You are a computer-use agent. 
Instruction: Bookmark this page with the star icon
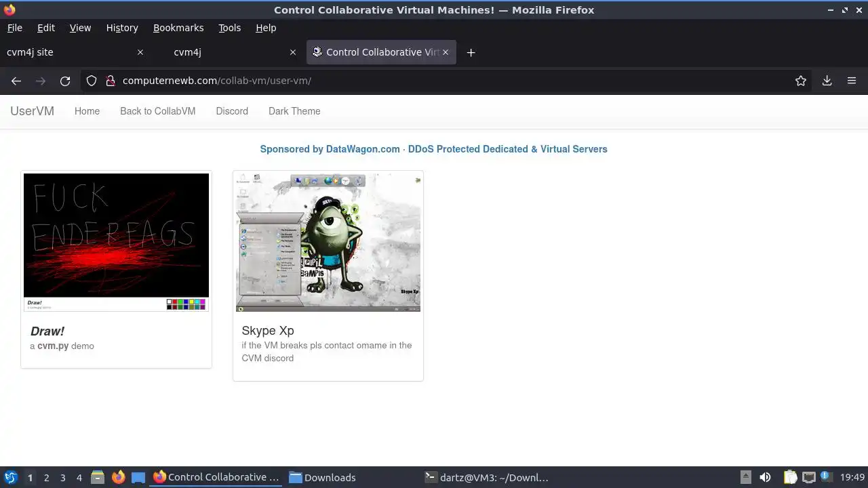801,81
